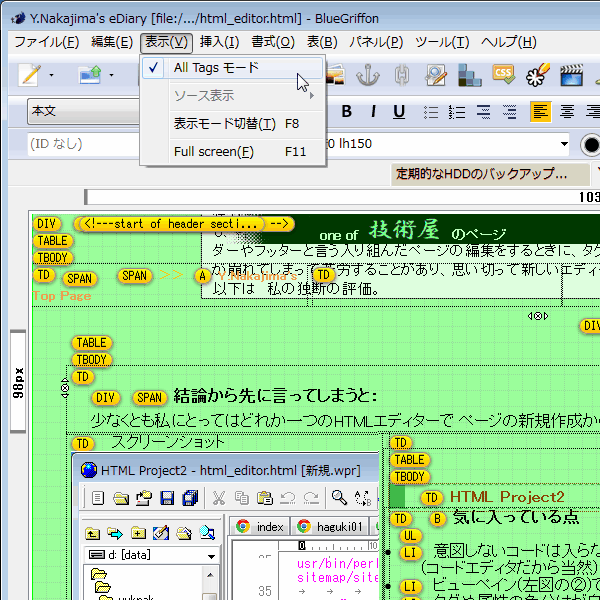Viewport: 600px width, 600px height.
Task: Click the chain link icon
Action: [x=402, y=75]
